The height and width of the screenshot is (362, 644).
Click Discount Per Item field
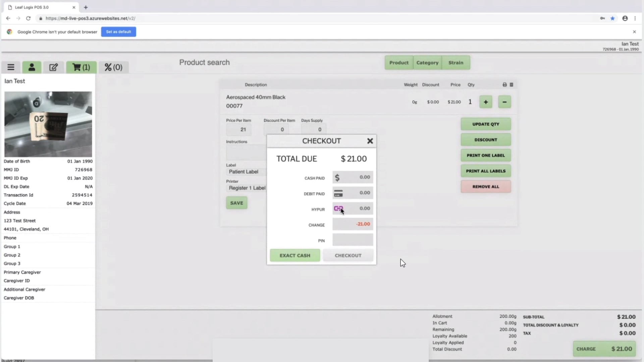pos(276,130)
